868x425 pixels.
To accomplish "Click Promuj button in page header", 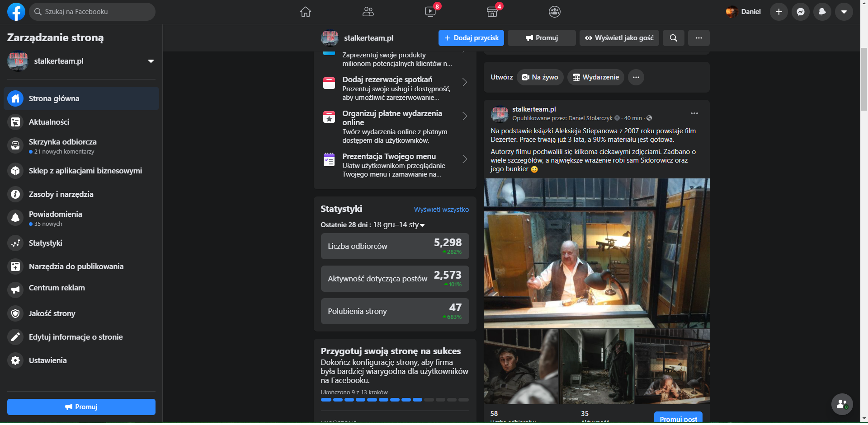I will point(542,38).
